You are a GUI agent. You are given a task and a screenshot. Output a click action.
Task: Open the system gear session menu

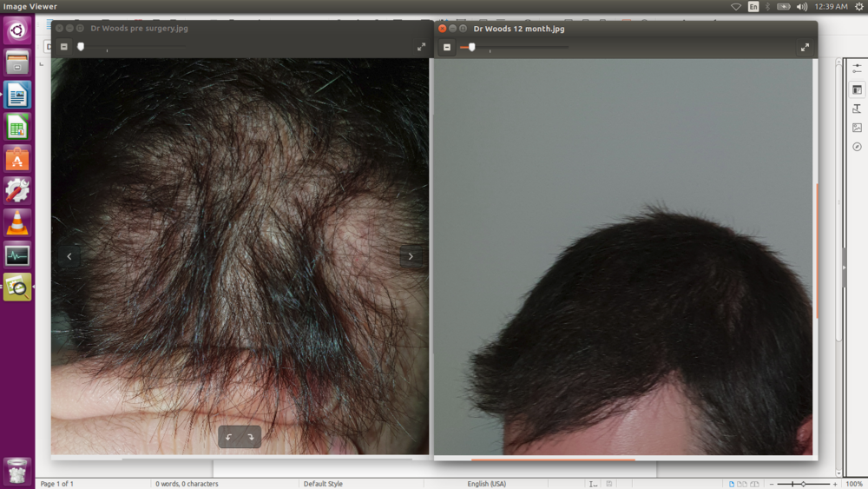(858, 6)
